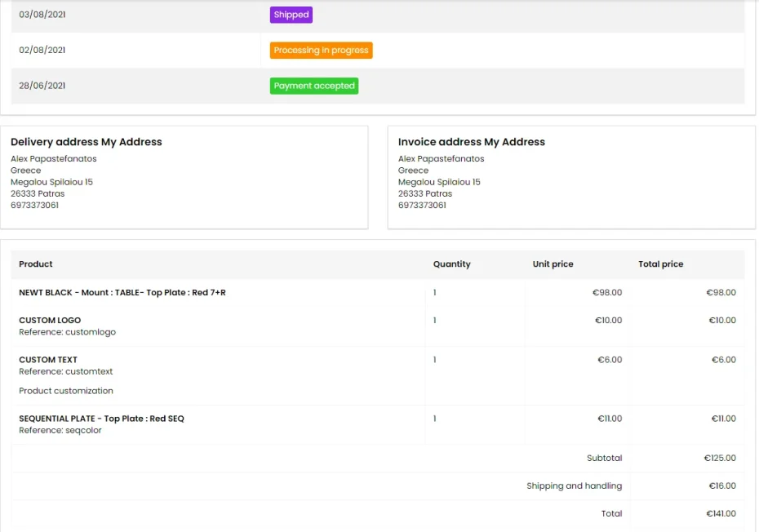The width and height of the screenshot is (759, 532).
Task: Click the CUSTOM TEXT product name
Action: tap(48, 360)
